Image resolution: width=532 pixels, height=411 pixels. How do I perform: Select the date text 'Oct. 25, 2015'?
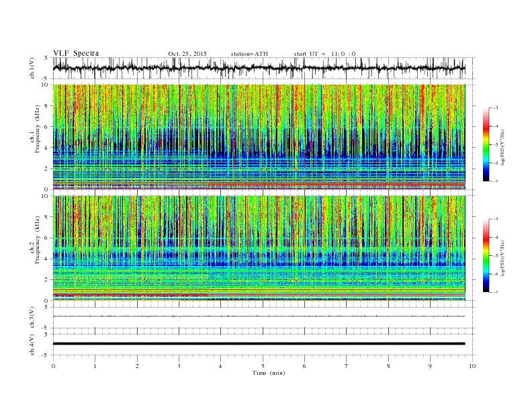pos(187,54)
